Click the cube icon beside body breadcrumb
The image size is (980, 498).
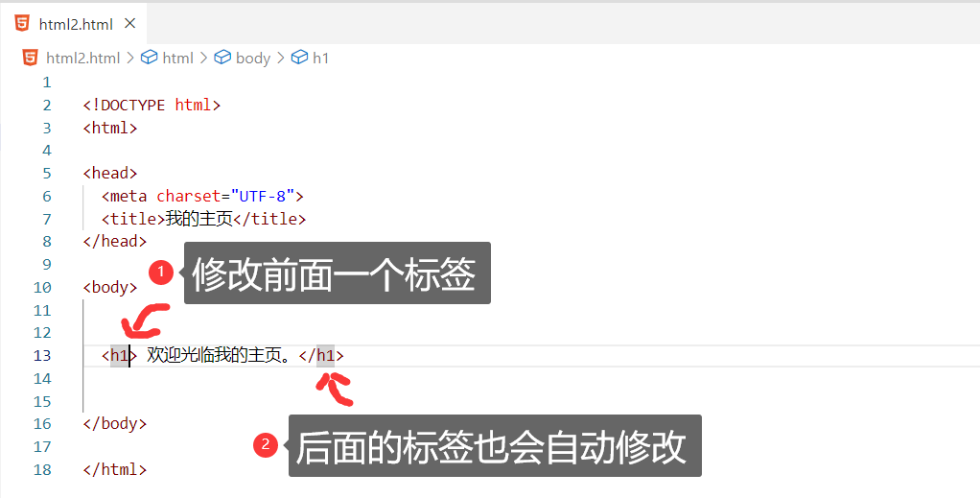[x=222, y=58]
